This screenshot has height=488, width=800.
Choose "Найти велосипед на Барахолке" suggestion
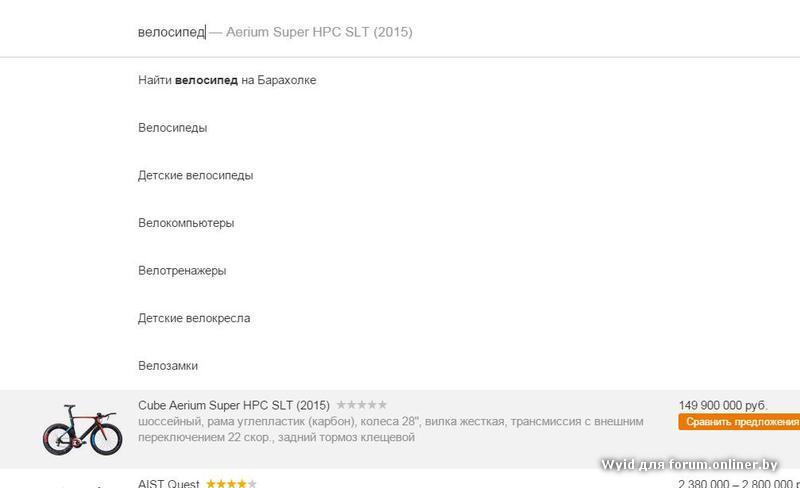coord(227,80)
